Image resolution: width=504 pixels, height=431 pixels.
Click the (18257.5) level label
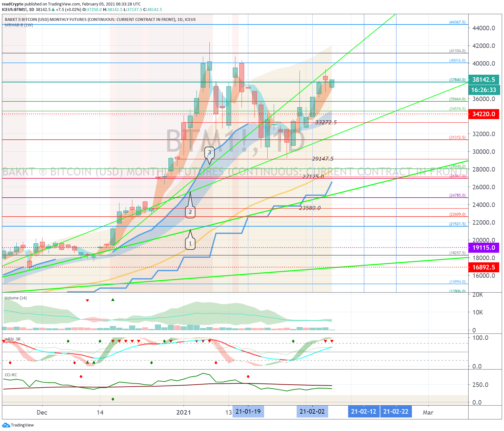tap(457, 253)
